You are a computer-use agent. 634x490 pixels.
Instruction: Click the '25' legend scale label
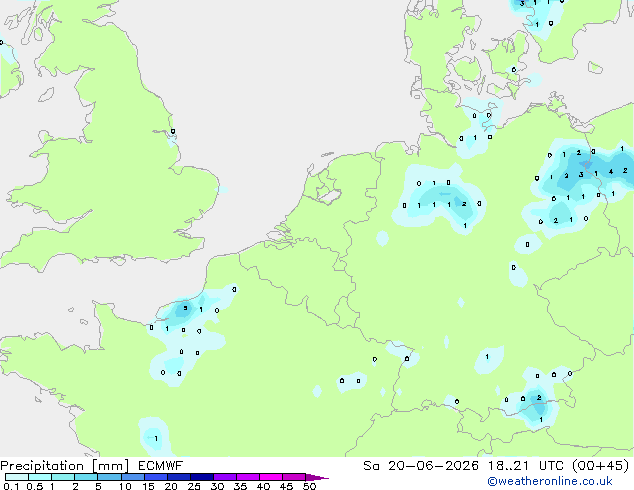click(194, 486)
